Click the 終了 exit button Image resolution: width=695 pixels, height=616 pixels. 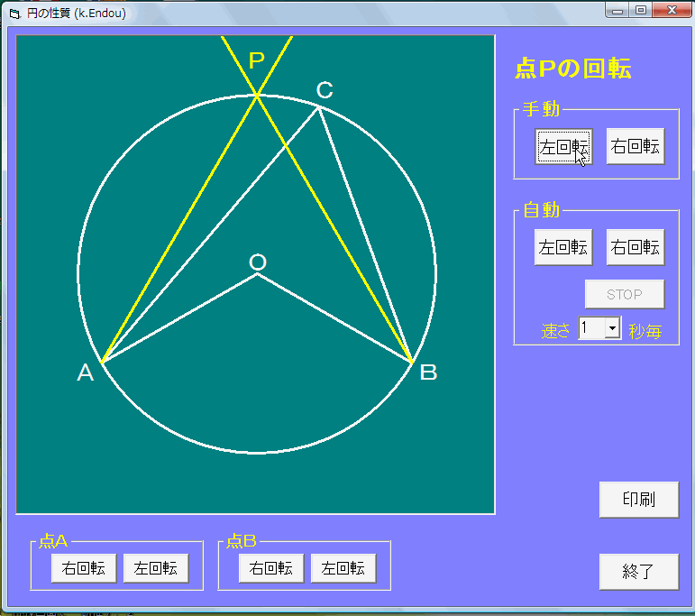639,572
